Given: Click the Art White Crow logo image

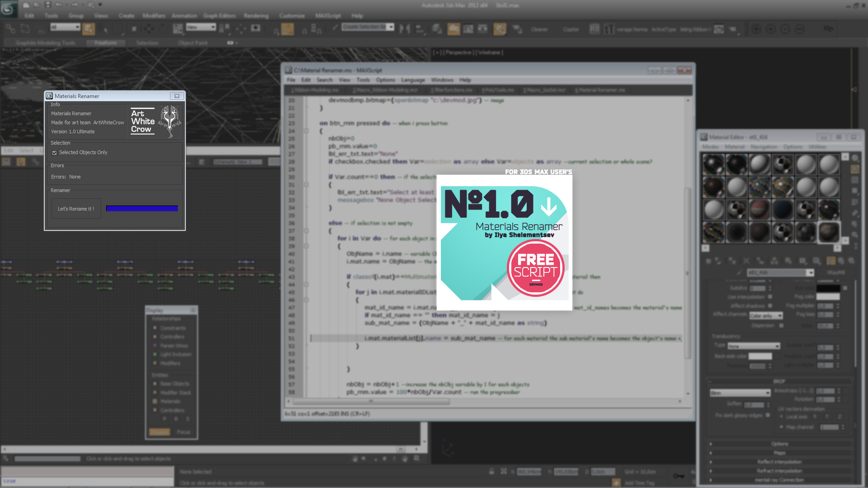Looking at the screenshot, I should click(156, 121).
